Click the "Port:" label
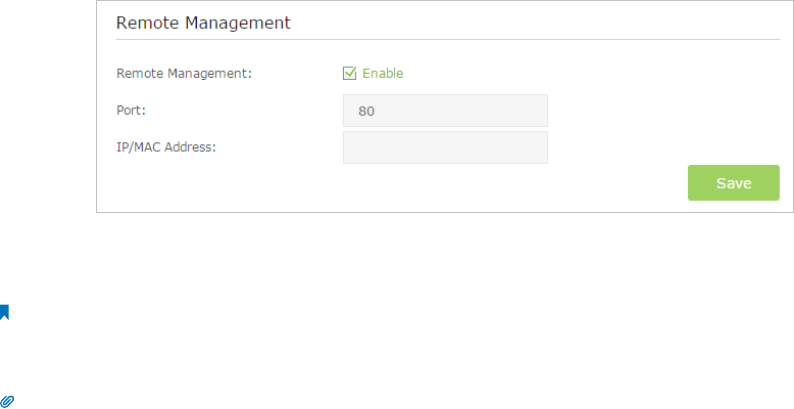 click(x=131, y=110)
